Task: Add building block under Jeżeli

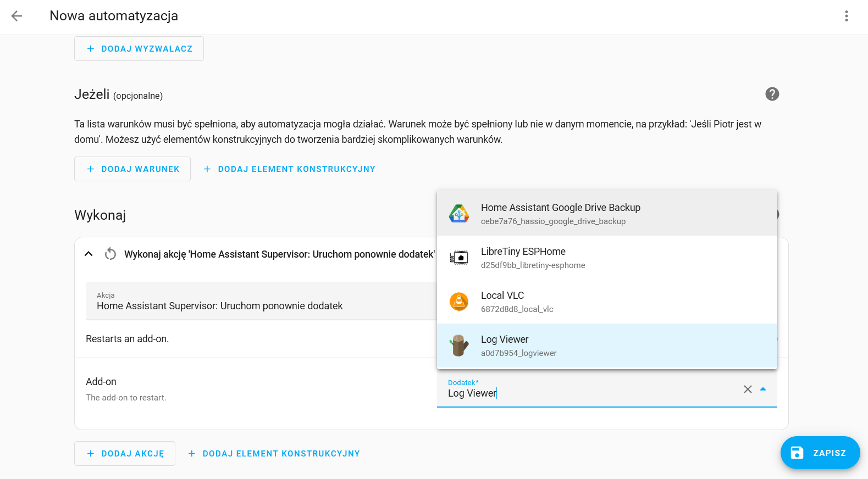Action: coord(289,169)
